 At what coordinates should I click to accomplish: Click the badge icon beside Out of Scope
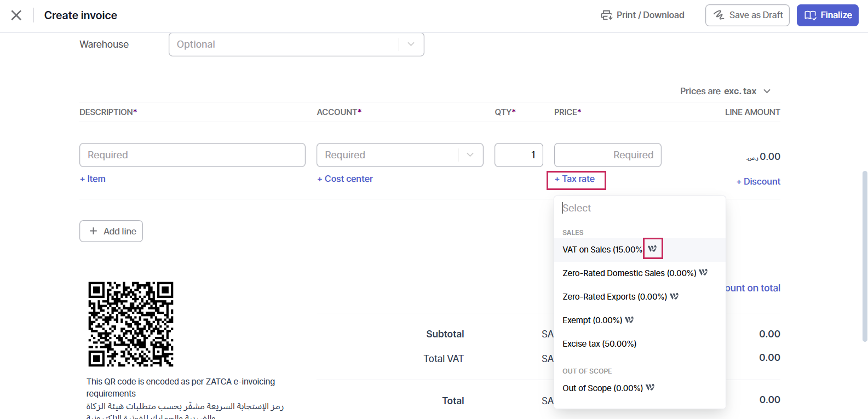(x=650, y=387)
